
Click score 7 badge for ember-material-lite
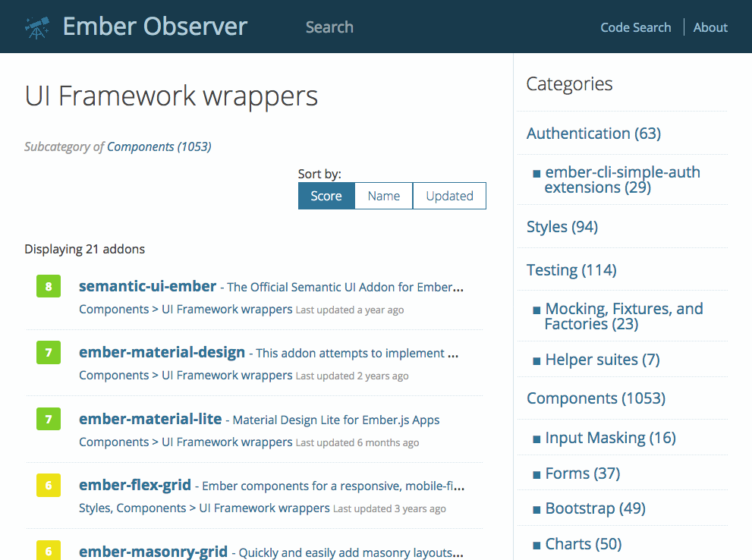click(x=49, y=419)
